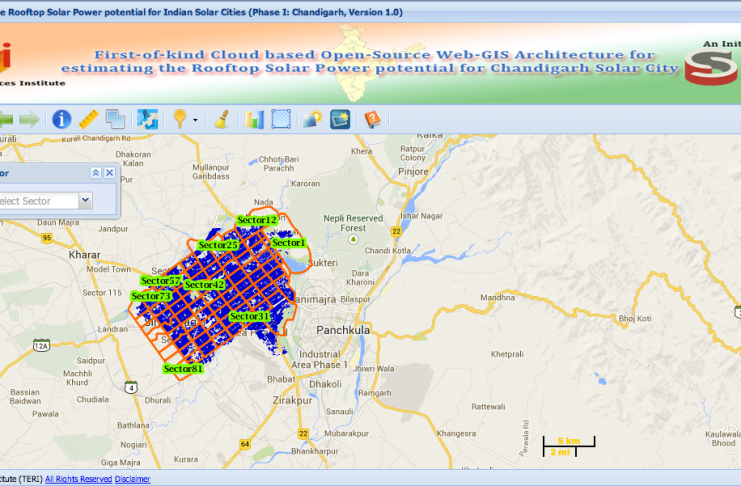Image resolution: width=741 pixels, height=486 pixels.
Task: Click the map puzzle locator icon
Action: click(147, 119)
